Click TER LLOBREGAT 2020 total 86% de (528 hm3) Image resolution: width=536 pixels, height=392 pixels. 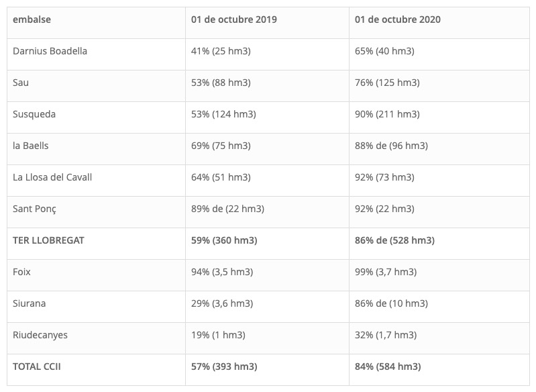tap(395, 240)
